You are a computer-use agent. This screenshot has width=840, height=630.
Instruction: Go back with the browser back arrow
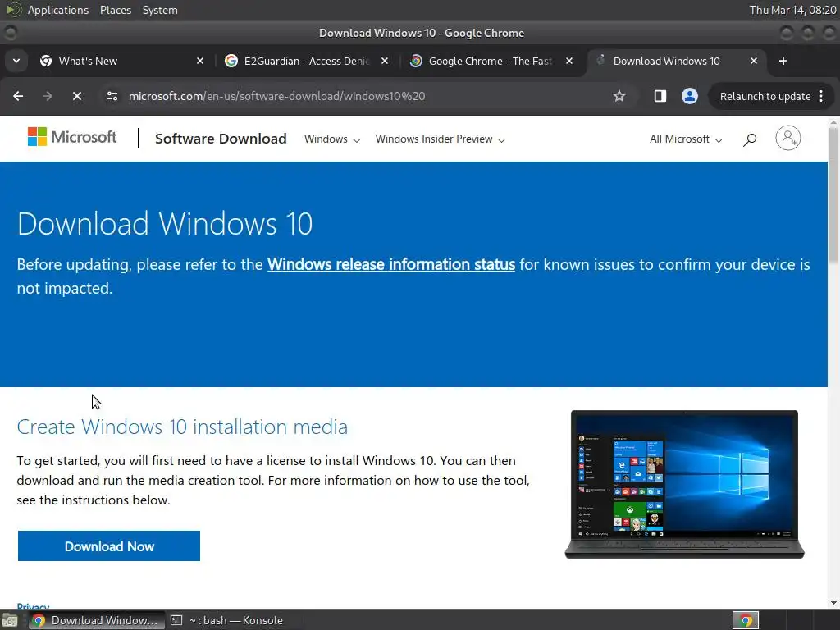(x=18, y=96)
